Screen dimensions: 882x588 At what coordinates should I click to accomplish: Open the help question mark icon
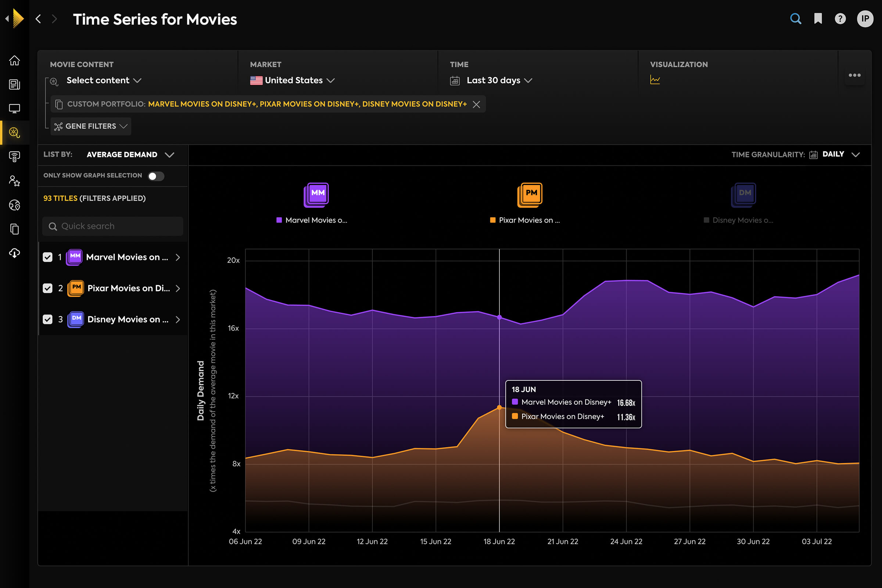840,19
